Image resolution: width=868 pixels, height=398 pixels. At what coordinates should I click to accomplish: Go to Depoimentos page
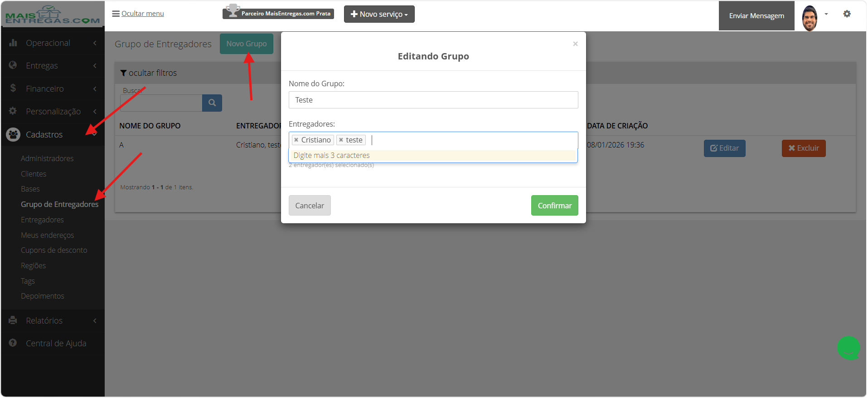[x=43, y=296]
